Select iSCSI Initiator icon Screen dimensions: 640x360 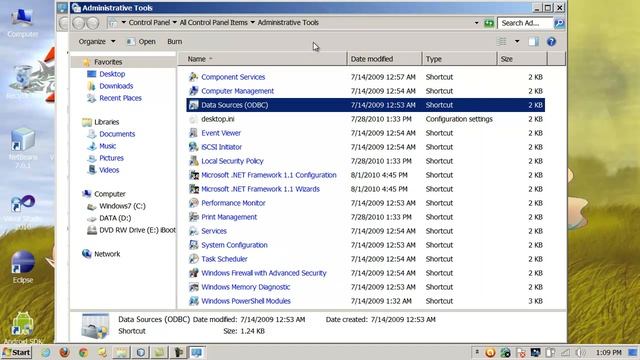[x=193, y=147]
